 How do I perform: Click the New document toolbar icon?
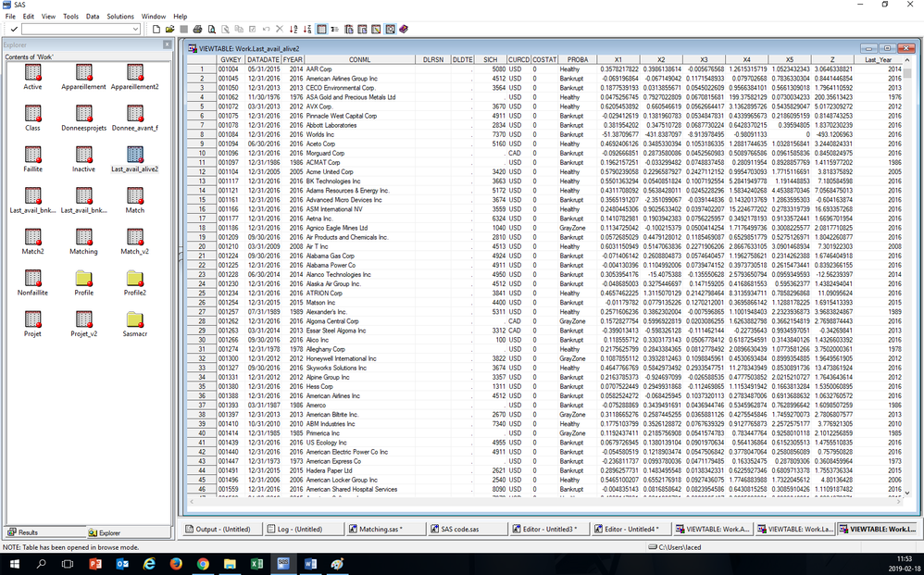point(156,30)
